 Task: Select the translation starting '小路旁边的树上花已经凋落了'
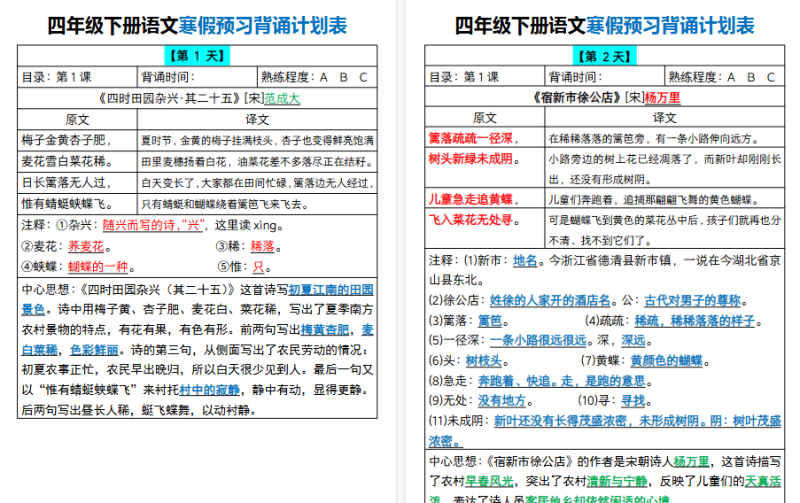pos(665,169)
